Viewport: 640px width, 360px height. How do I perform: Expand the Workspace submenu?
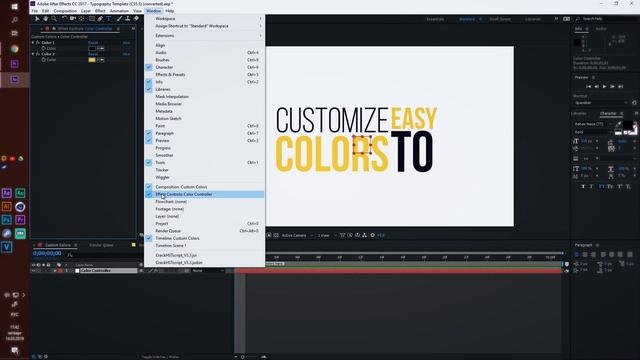[x=204, y=19]
